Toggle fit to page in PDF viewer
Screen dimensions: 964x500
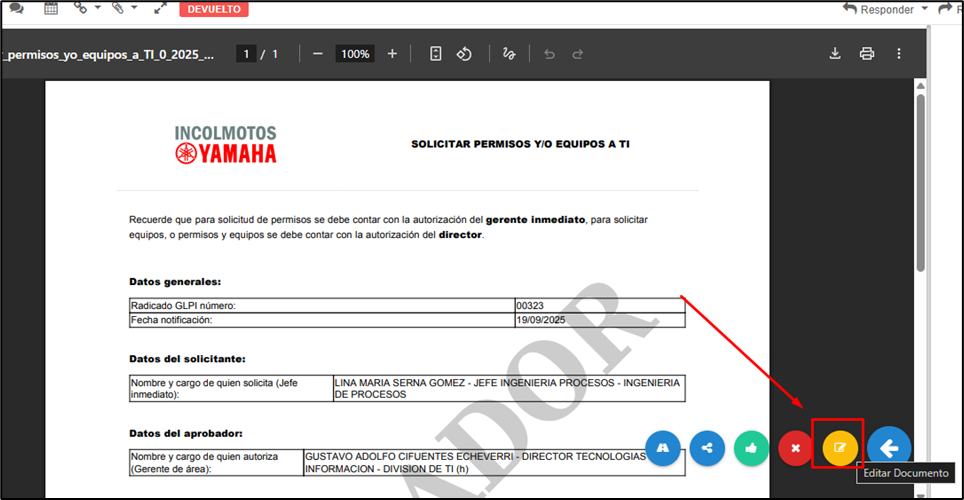[436, 54]
